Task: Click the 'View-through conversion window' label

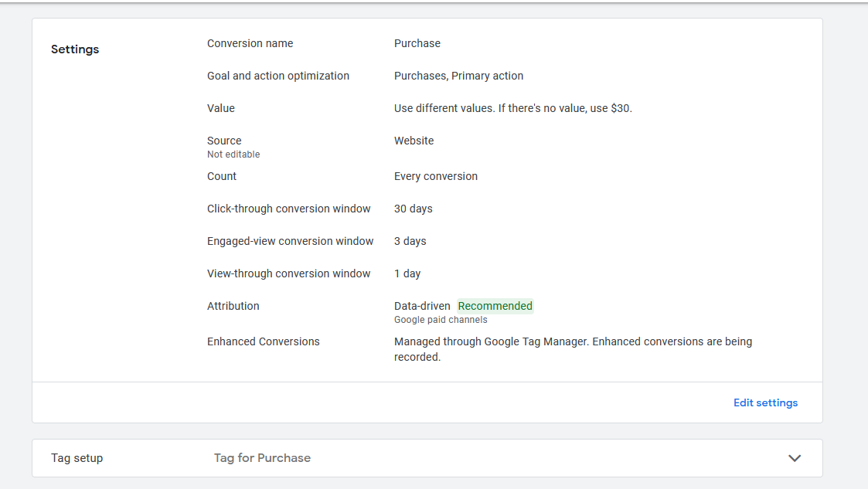Action: point(289,273)
